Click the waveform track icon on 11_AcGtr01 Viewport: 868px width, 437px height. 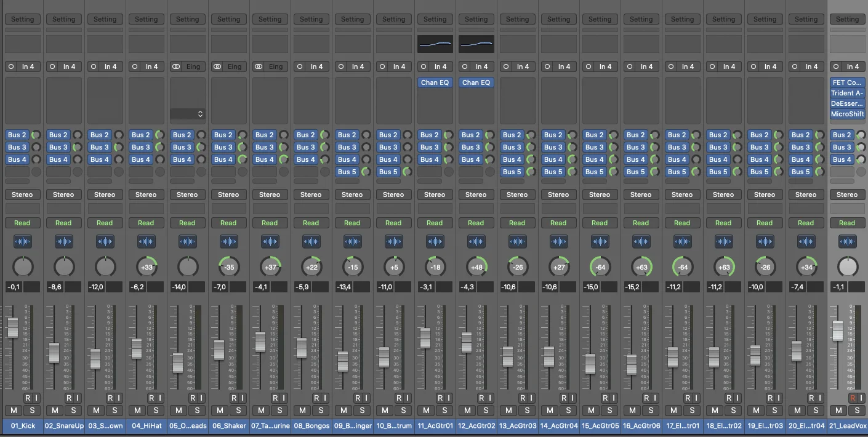pyautogui.click(x=435, y=242)
